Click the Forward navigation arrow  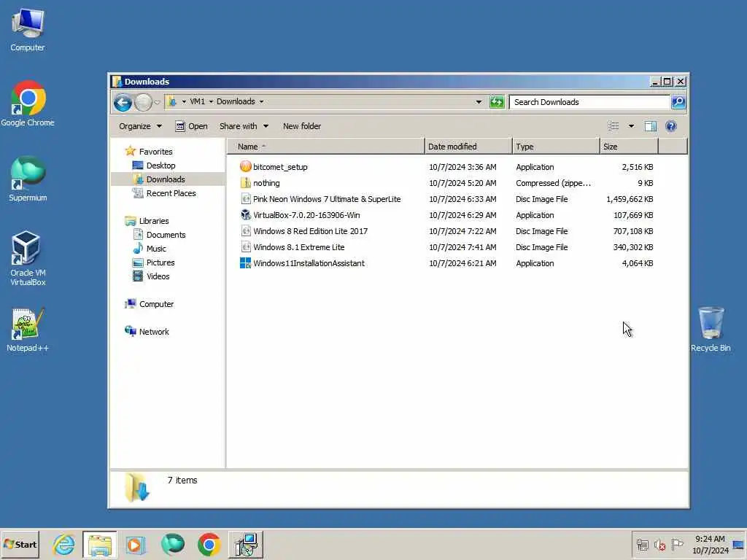[x=143, y=102]
